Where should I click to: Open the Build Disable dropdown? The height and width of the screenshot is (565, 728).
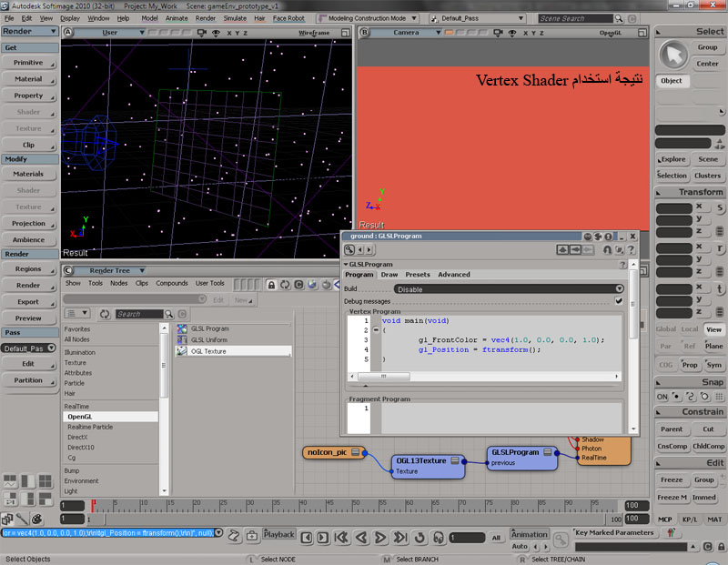point(509,288)
